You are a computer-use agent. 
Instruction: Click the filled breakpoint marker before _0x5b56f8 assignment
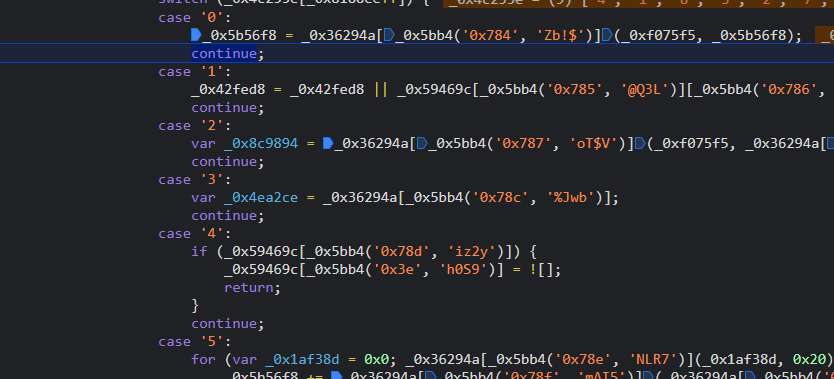click(x=196, y=36)
